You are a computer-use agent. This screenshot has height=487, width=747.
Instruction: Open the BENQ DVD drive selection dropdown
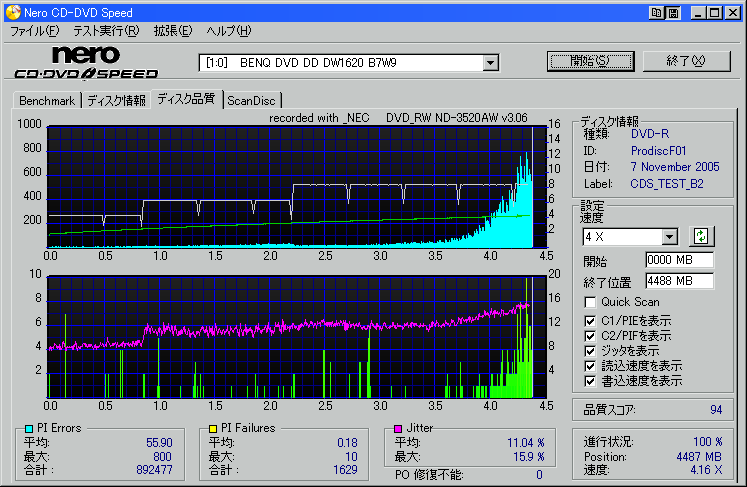point(490,63)
